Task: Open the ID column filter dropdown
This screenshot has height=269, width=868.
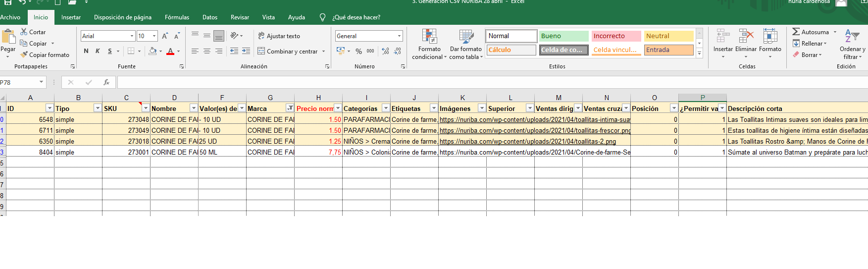Action: coord(49,108)
